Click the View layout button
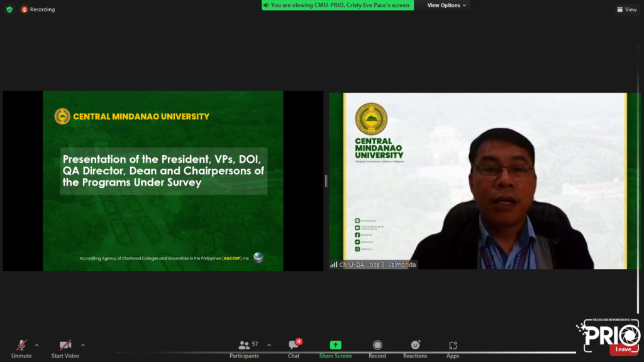 [627, 9]
